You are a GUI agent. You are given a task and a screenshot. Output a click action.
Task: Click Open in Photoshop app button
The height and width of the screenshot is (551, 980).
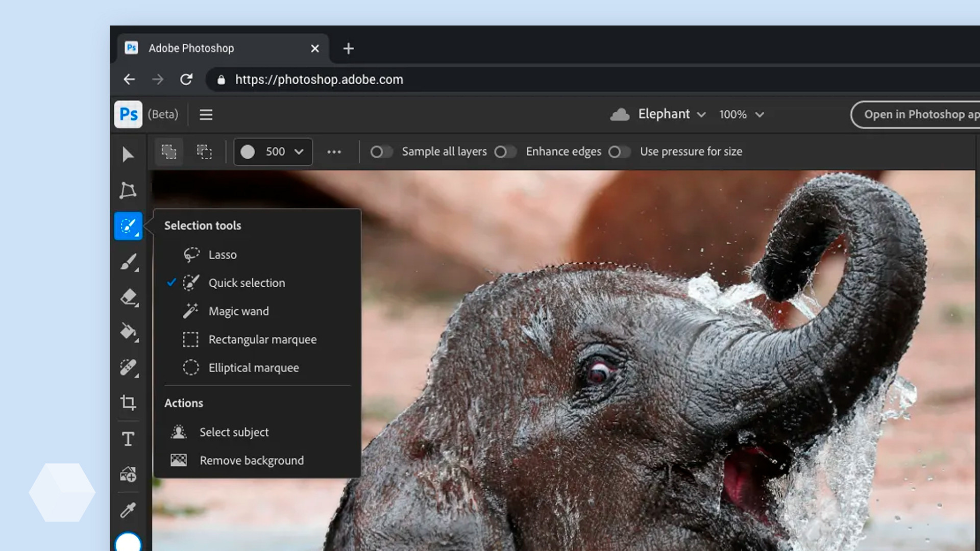click(916, 115)
